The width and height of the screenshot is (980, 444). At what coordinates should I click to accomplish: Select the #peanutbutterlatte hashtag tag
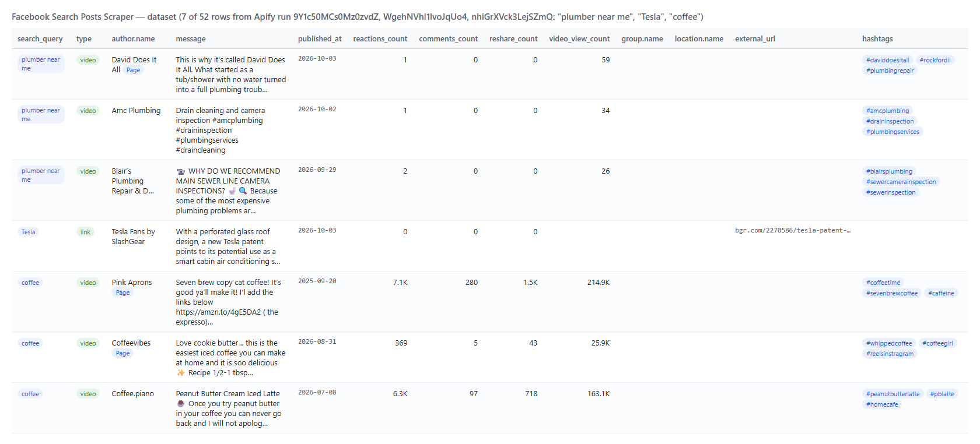point(892,394)
